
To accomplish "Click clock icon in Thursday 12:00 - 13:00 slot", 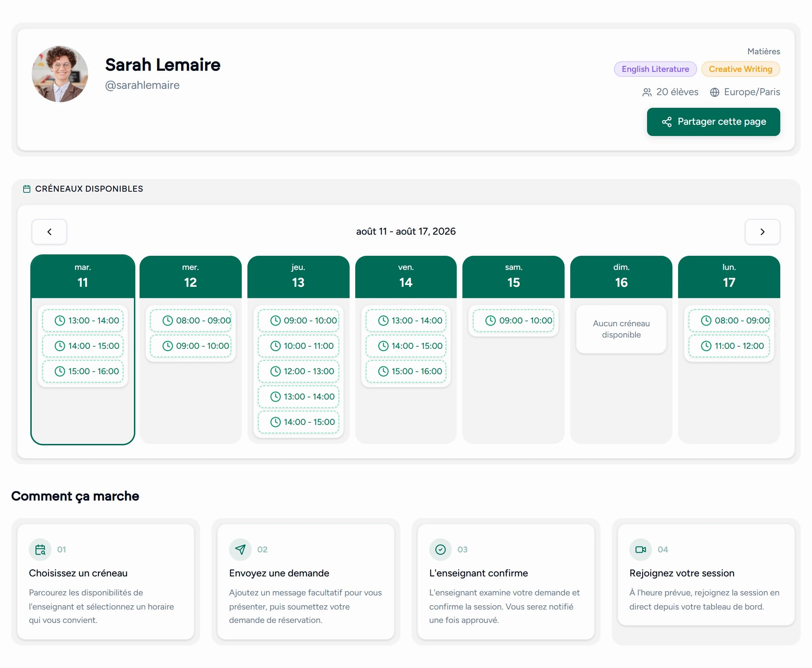I will pos(275,371).
